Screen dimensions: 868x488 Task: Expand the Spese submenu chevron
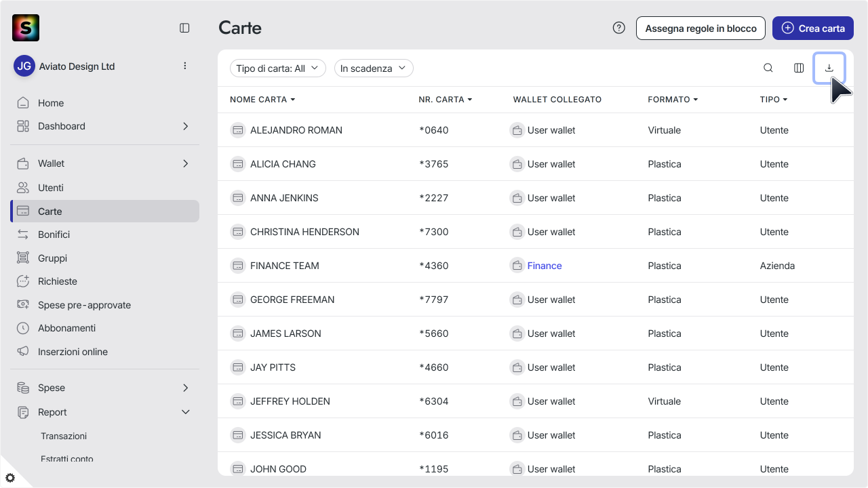(185, 388)
